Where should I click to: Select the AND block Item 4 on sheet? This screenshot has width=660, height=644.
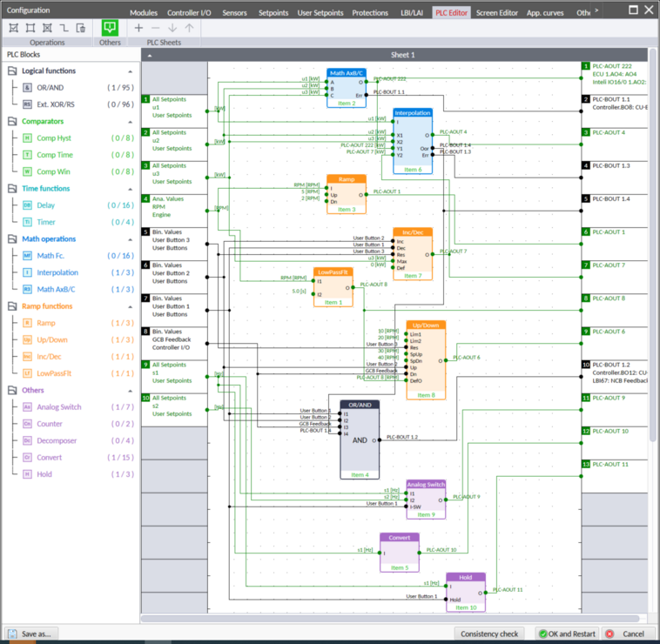tap(360, 439)
